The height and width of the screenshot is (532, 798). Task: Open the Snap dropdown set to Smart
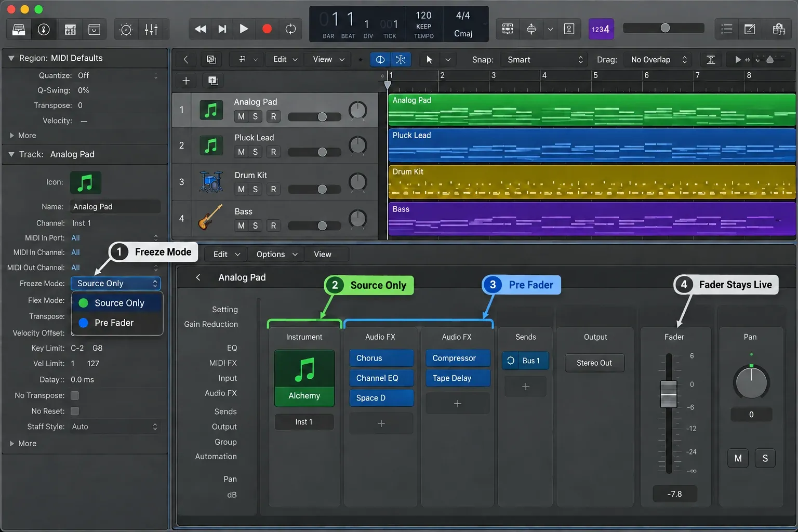pyautogui.click(x=543, y=60)
